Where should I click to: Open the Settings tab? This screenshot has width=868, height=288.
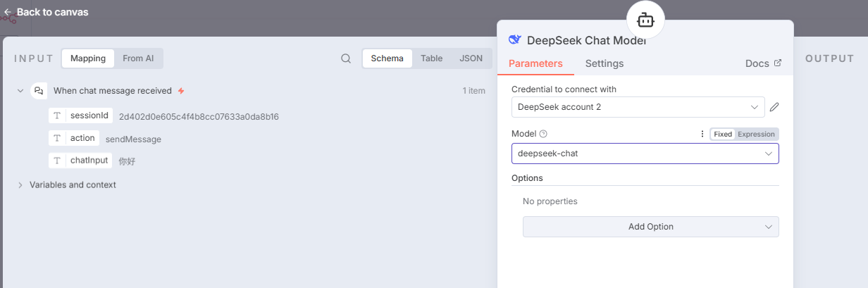pos(604,63)
